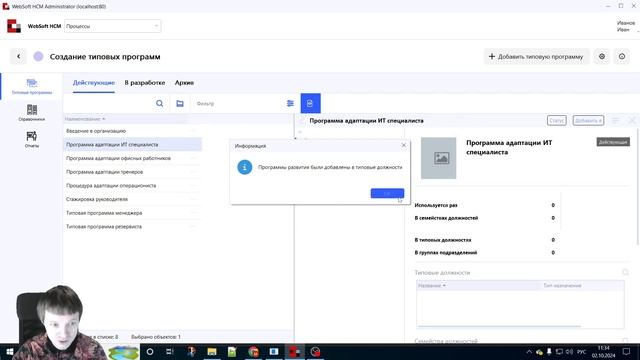Open the filter settings sliders icon

(x=290, y=103)
